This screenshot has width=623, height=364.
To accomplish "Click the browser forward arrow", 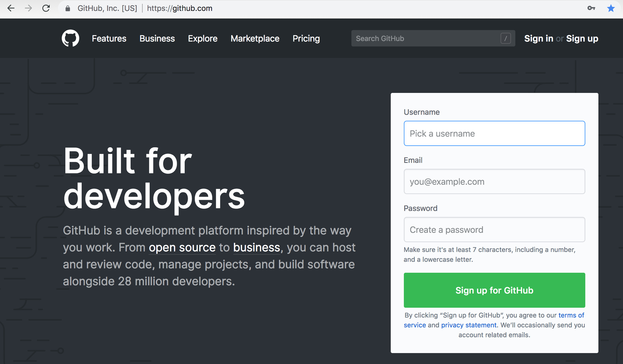I will click(28, 8).
